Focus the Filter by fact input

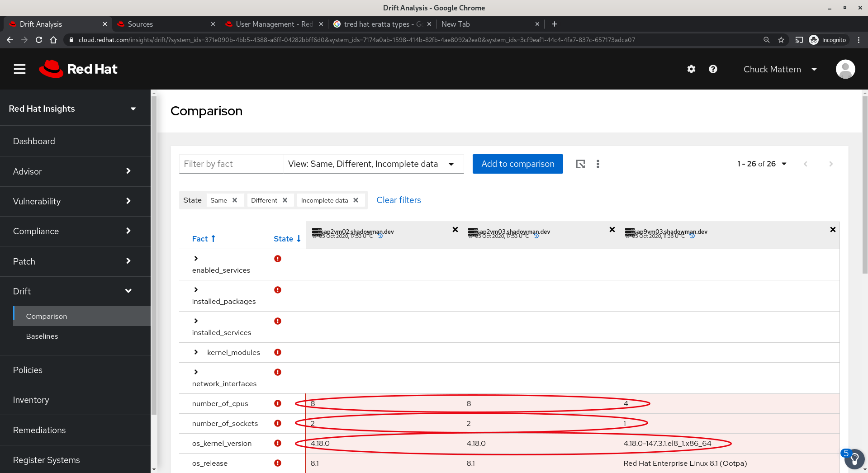pos(231,164)
